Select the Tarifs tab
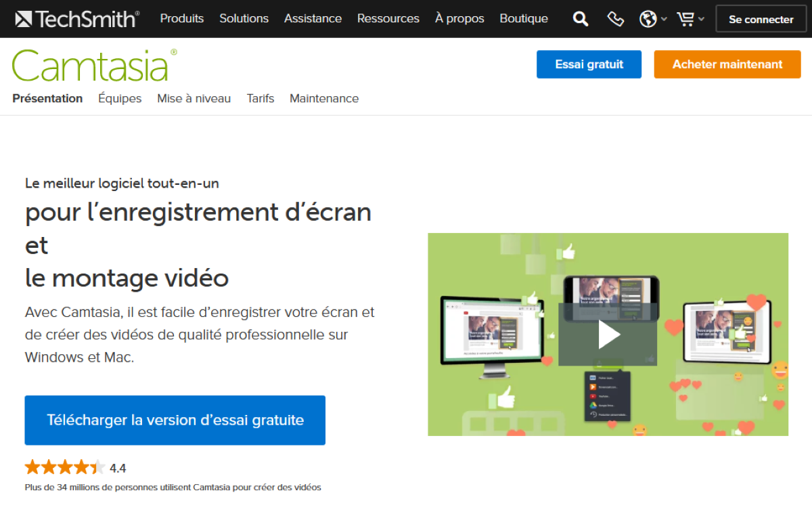The height and width of the screenshot is (520, 812). 261,98
